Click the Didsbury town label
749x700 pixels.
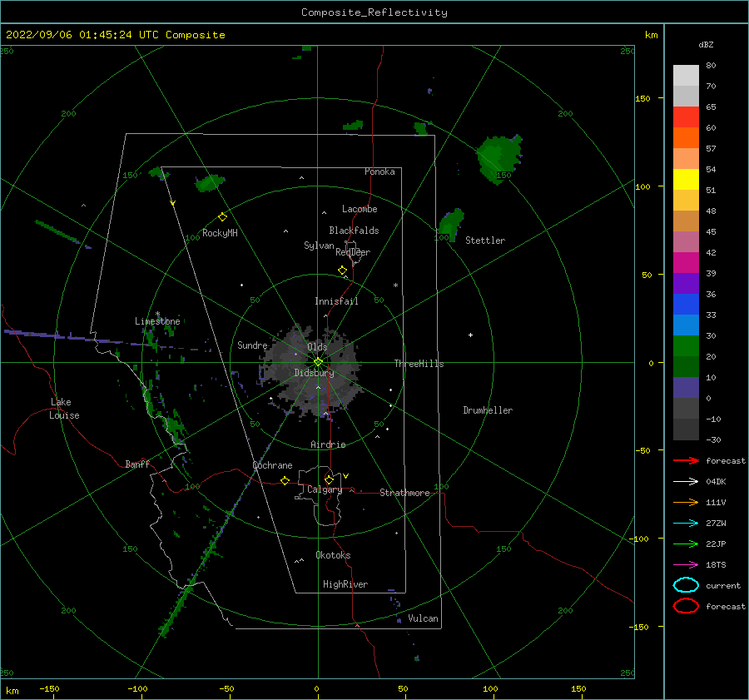[314, 373]
